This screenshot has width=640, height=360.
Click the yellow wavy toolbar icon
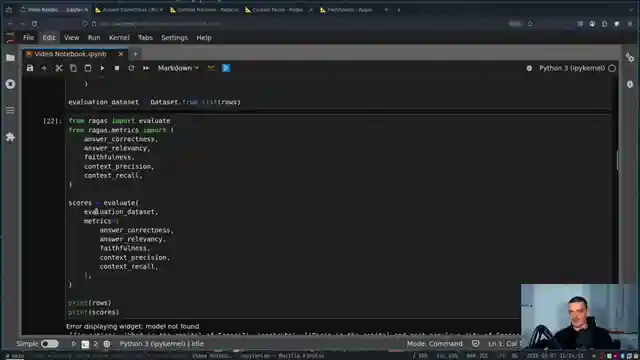pos(211,68)
